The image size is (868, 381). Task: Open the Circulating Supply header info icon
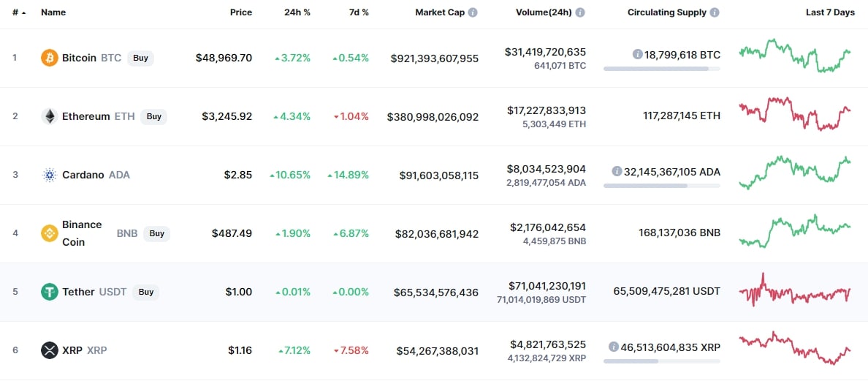point(715,12)
